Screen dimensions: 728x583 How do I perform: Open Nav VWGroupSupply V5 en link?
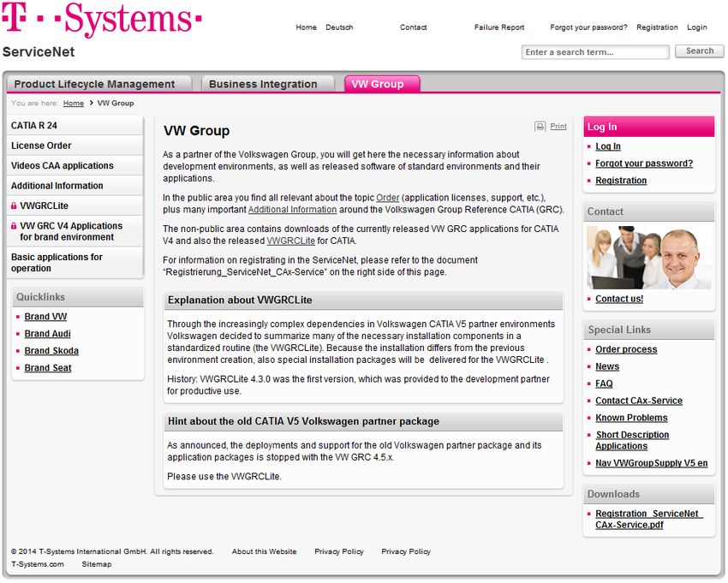pyautogui.click(x=652, y=463)
